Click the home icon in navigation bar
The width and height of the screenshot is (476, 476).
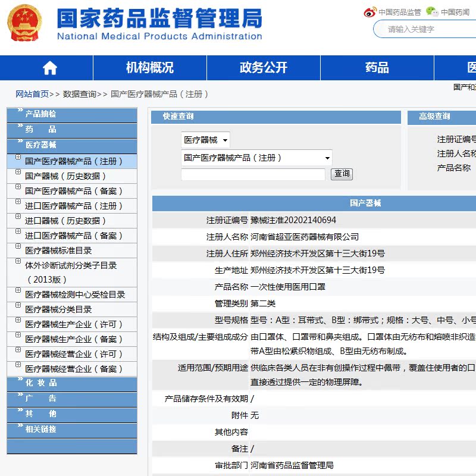pos(50,68)
